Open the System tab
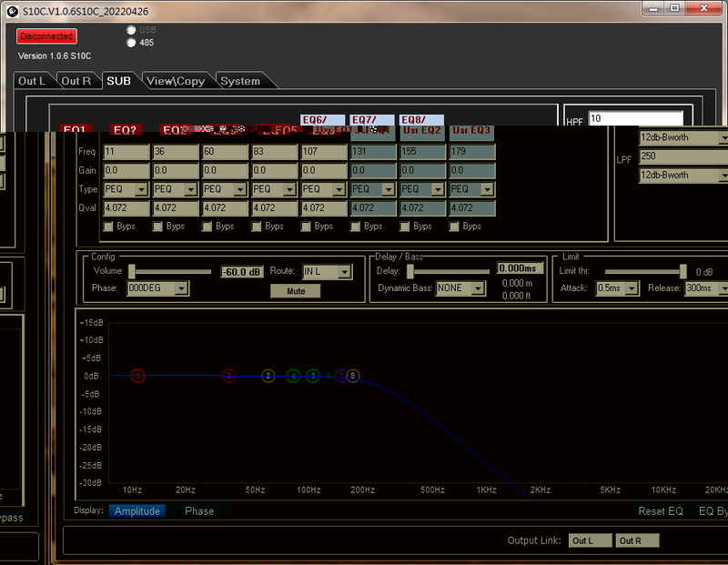Image resolution: width=728 pixels, height=565 pixels. click(x=240, y=81)
